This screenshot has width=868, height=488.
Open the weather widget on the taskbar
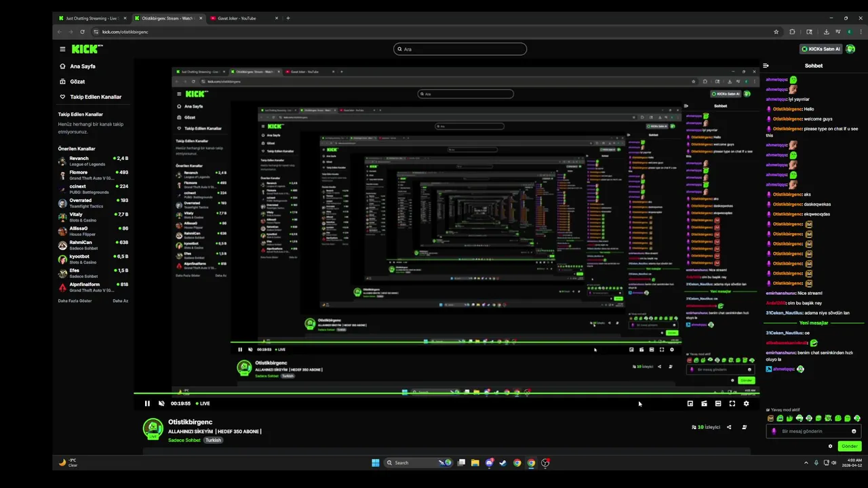[68, 463]
